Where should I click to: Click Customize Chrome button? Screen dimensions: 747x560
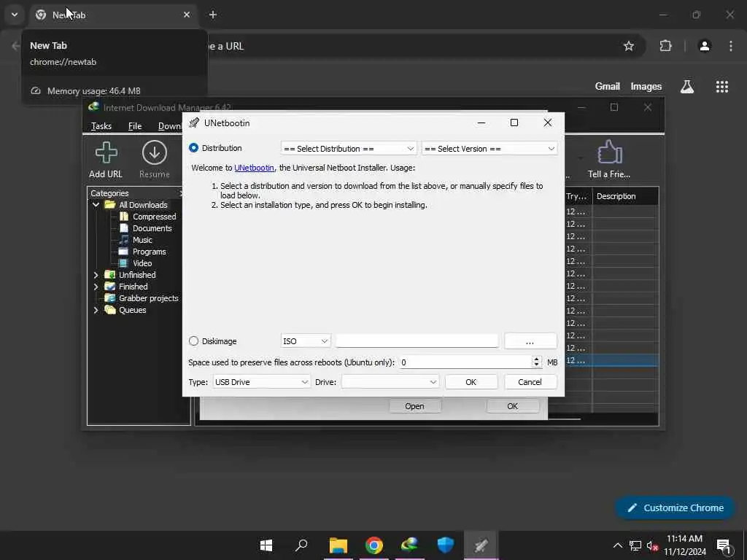675,507
